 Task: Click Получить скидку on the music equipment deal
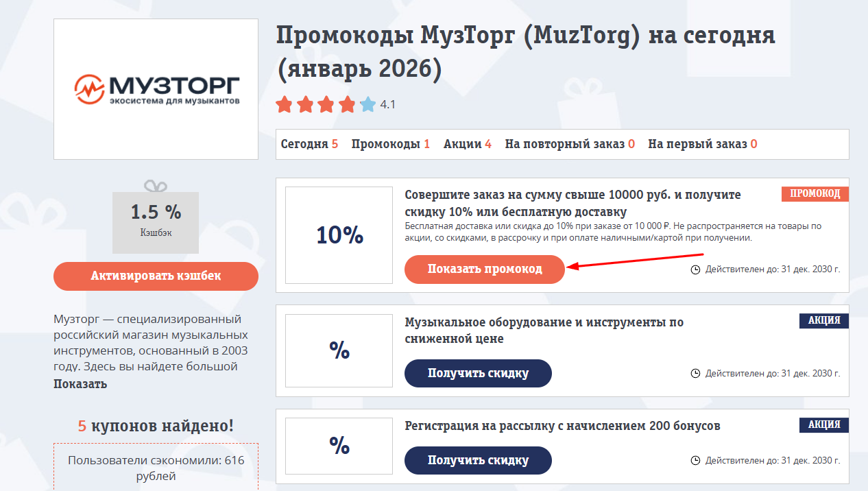pyautogui.click(x=478, y=374)
